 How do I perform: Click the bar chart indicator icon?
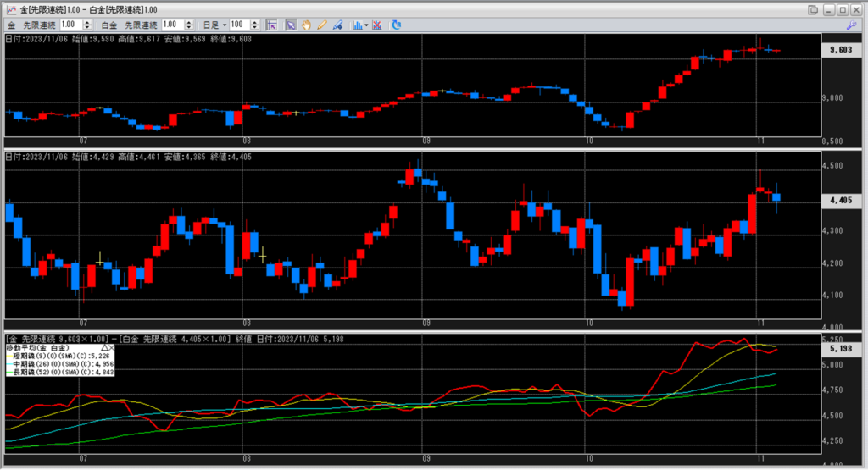(357, 25)
